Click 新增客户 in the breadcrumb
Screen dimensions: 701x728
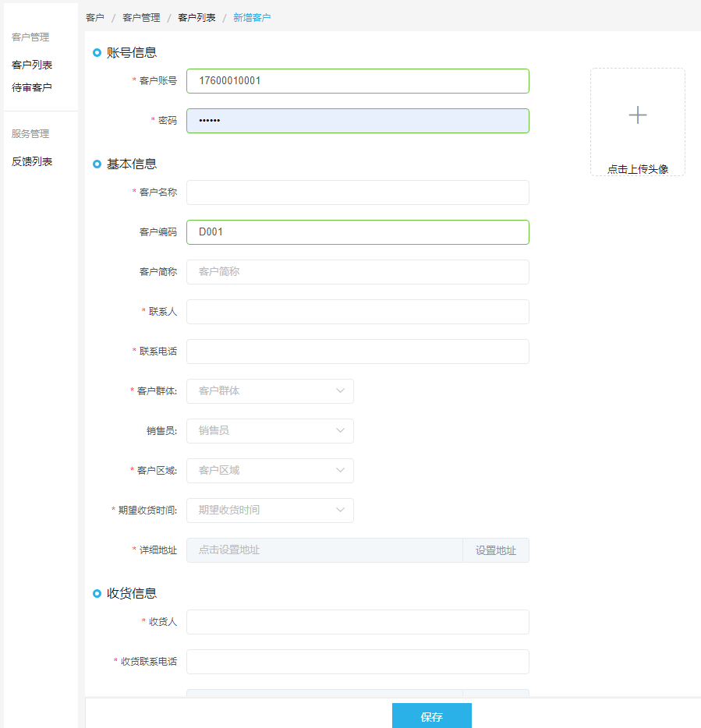tap(252, 18)
